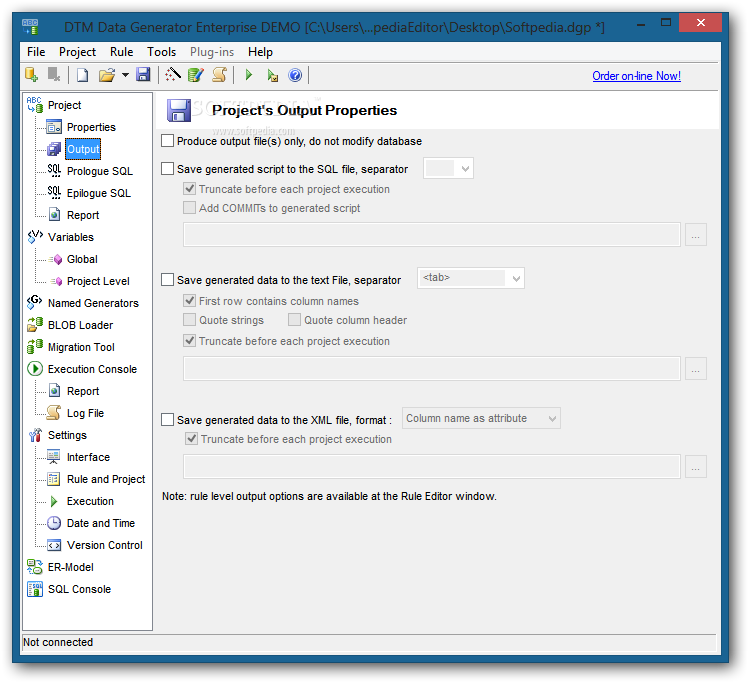The width and height of the screenshot is (749, 683).
Task: Select the Output tree item
Action: point(83,149)
